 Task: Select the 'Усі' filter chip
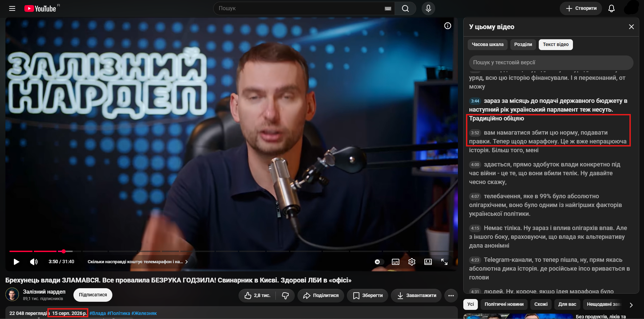(x=471, y=304)
